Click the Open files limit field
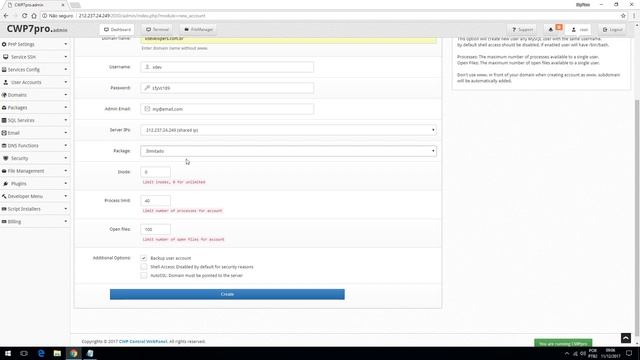This screenshot has width=640, height=360. [155, 229]
